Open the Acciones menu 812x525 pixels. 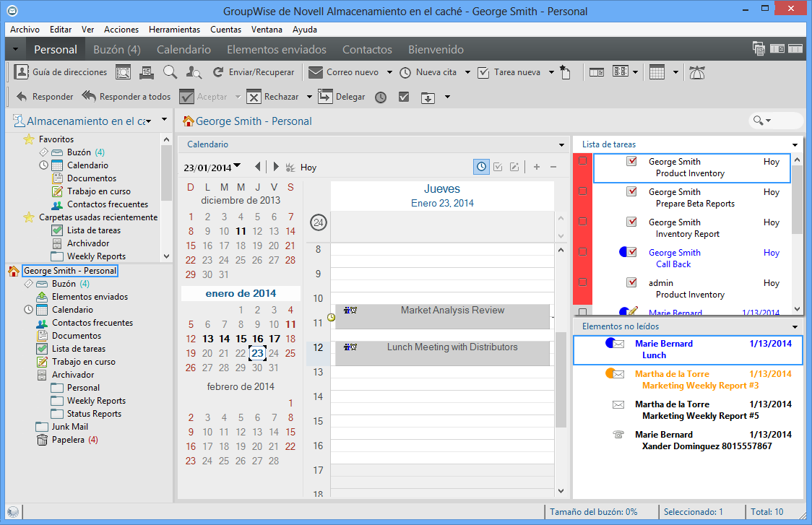(x=121, y=30)
